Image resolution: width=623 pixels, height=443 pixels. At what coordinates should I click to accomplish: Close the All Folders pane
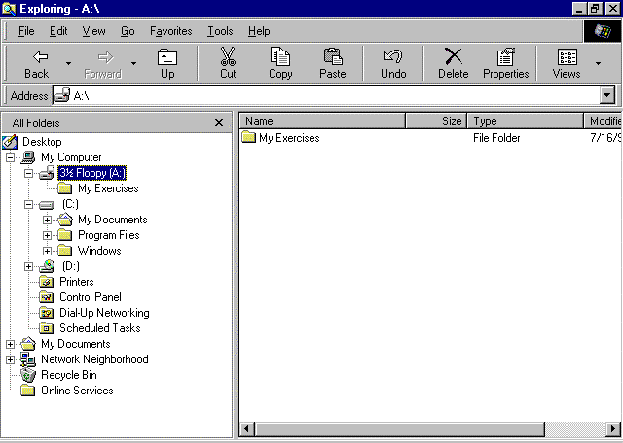coord(219,122)
